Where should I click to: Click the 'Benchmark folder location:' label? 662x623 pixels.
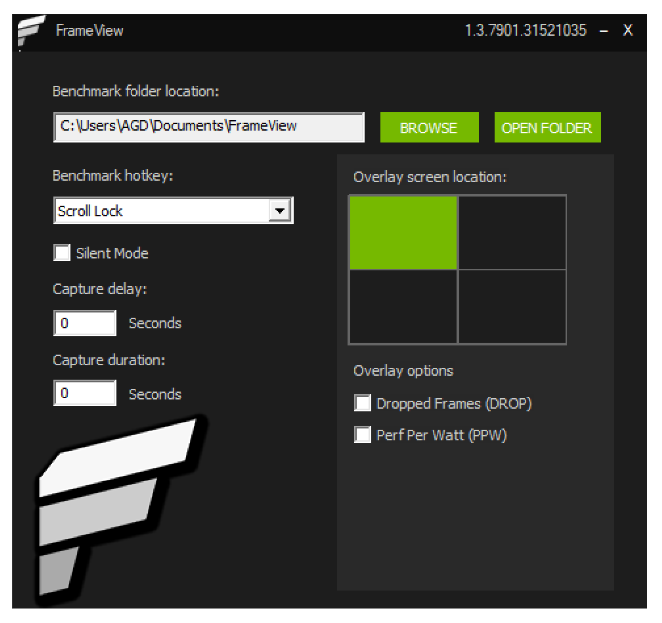pos(136,91)
